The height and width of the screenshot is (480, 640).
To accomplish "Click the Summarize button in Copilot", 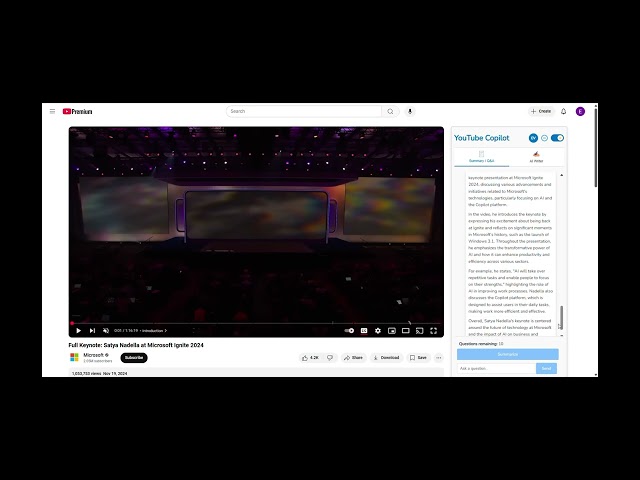I will [508, 354].
